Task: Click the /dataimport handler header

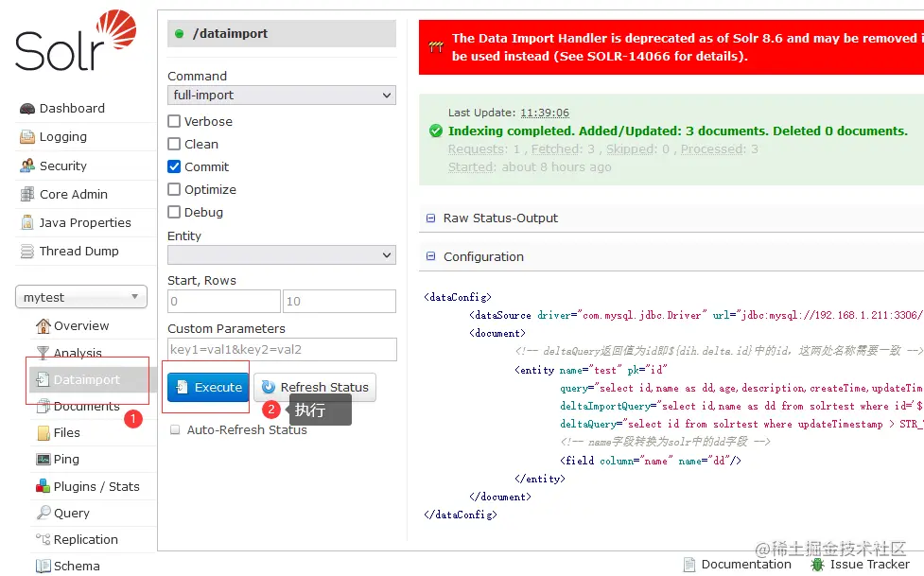Action: tap(282, 34)
